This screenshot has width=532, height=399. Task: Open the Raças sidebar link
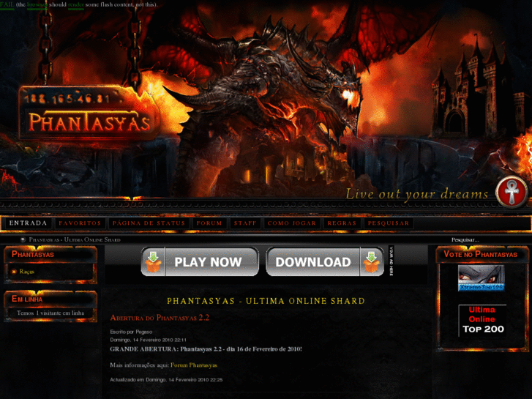click(27, 272)
